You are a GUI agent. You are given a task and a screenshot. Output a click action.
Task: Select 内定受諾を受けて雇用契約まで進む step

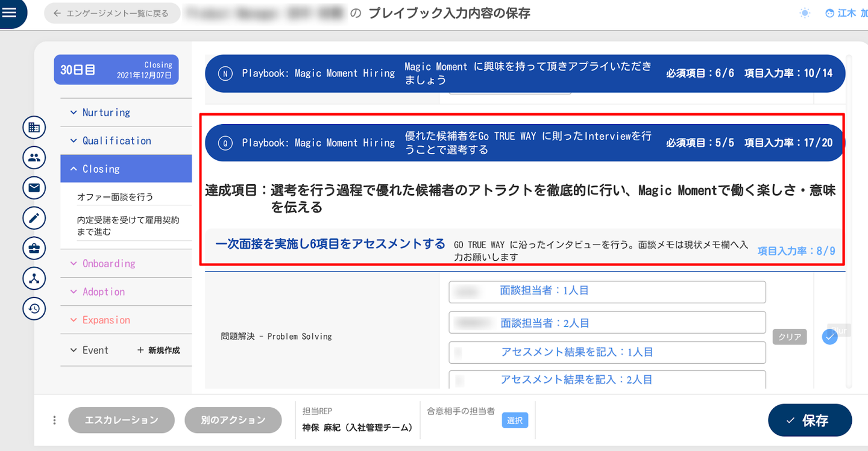[x=128, y=226]
